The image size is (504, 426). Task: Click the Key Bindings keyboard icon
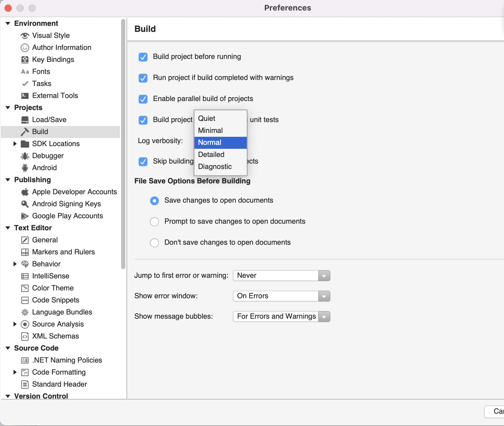(25, 60)
